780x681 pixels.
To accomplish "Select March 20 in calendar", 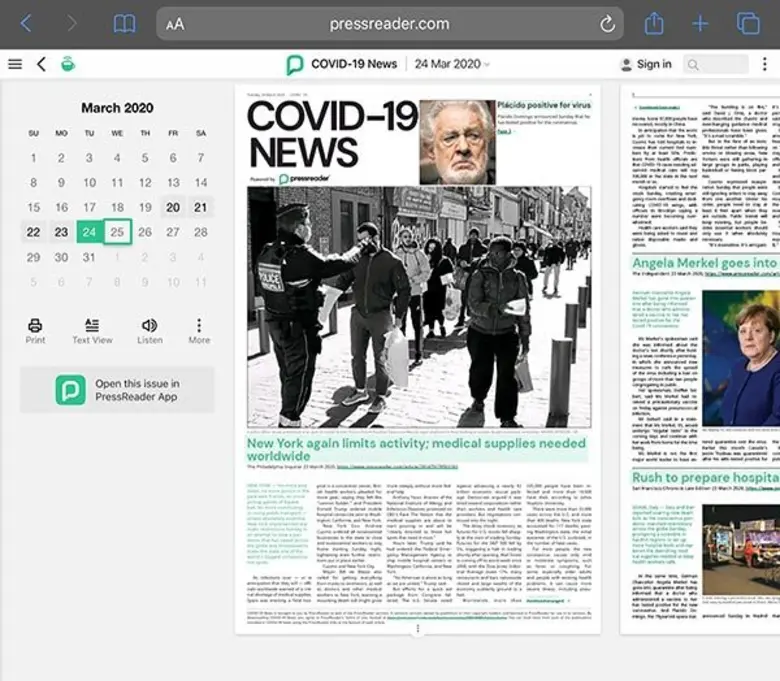I will 173,207.
